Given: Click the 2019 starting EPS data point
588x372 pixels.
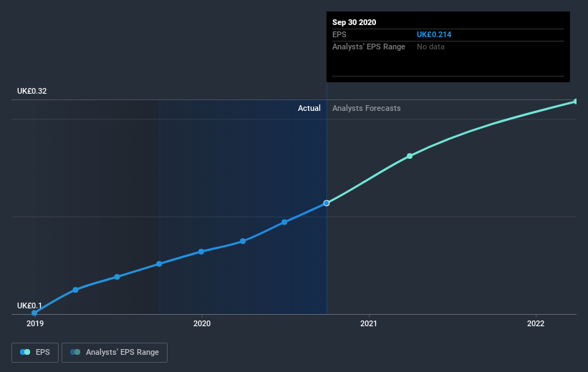Looking at the screenshot, I should [34, 313].
